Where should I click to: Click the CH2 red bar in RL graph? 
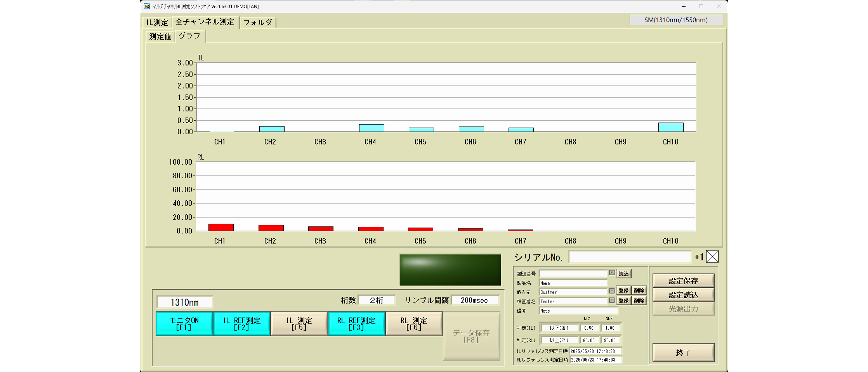click(x=271, y=228)
